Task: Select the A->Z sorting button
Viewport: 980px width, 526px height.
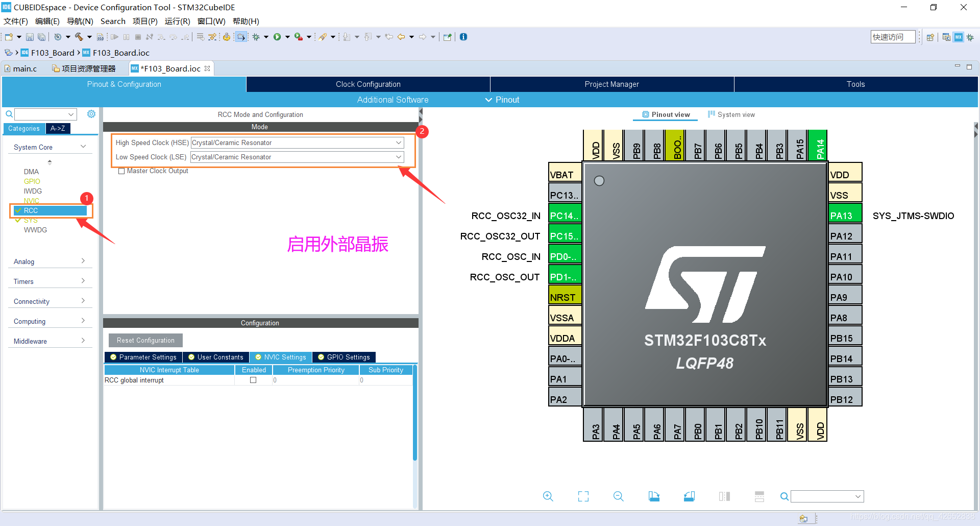Action: (x=58, y=128)
